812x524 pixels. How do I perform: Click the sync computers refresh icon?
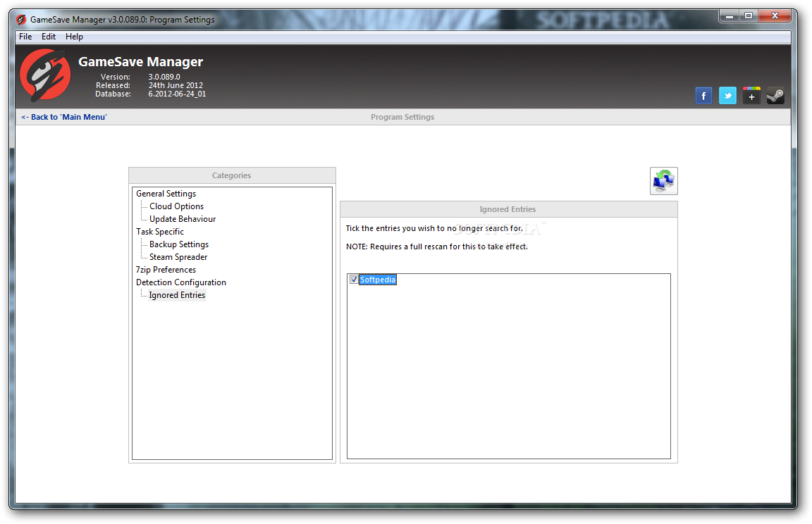663,181
